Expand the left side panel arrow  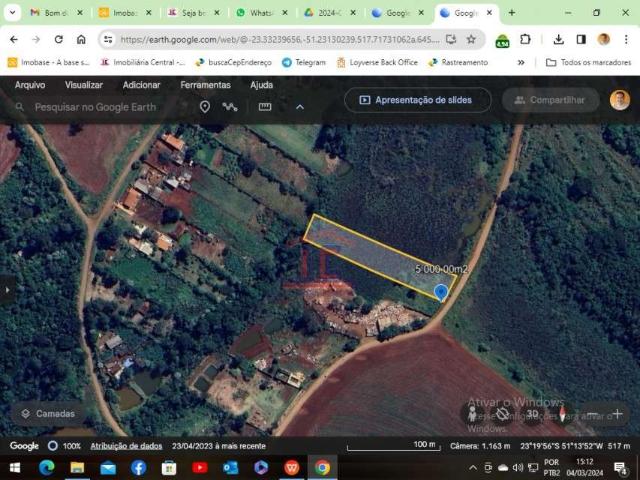(x=7, y=290)
